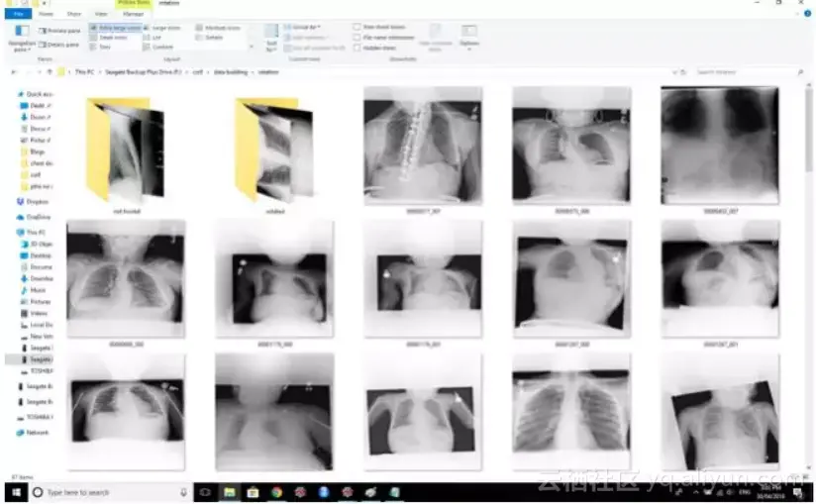This screenshot has width=816, height=504.
Task: Switch to the Share ribbon tab
Action: pos(74,14)
